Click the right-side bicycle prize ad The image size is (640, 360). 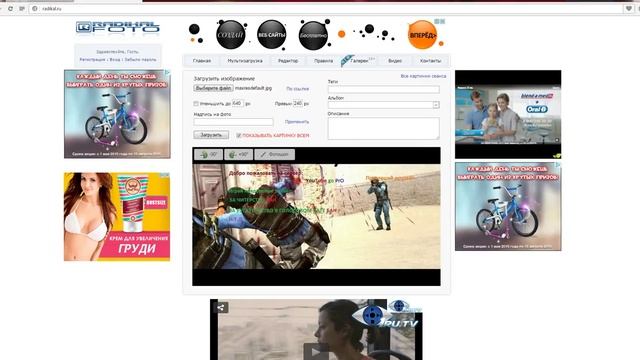pos(508,207)
